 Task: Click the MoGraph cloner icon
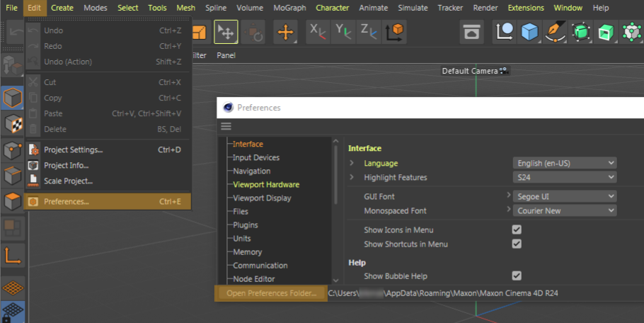632,32
